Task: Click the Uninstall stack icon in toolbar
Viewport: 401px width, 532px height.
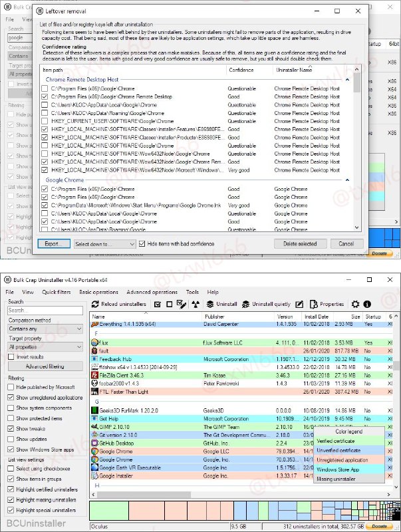Action: (x=210, y=304)
